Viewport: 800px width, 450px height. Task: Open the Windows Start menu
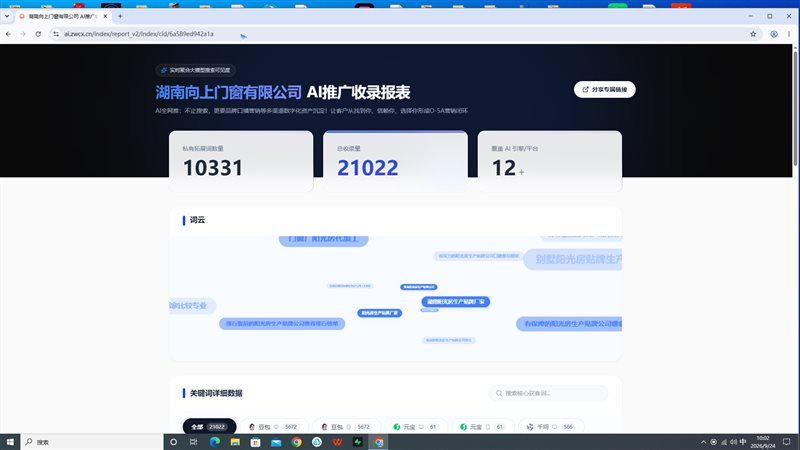tap(10, 442)
